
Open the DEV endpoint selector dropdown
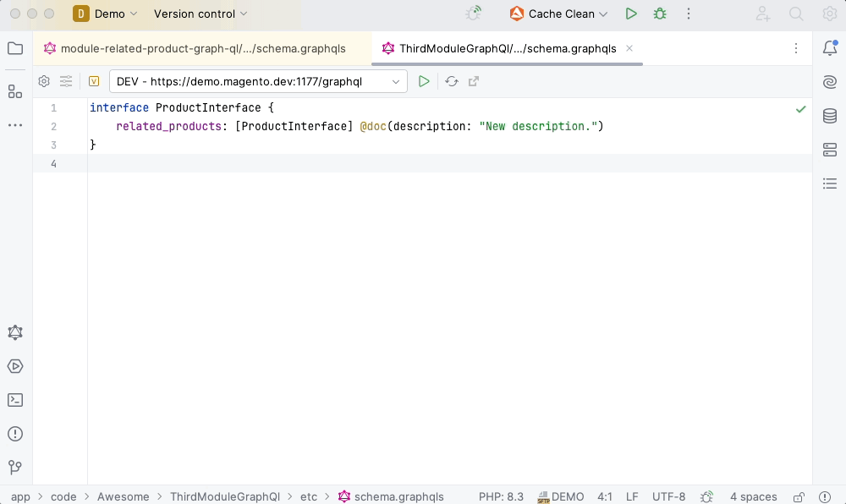(x=258, y=81)
